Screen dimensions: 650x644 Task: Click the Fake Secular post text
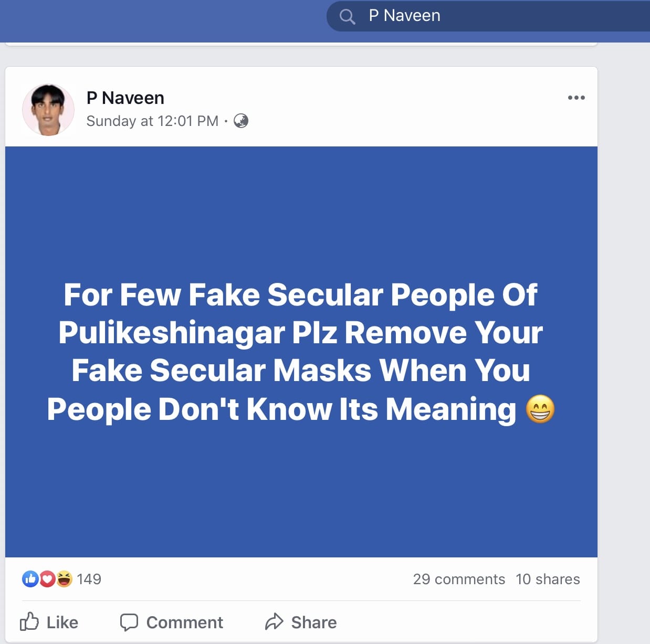[x=299, y=352]
